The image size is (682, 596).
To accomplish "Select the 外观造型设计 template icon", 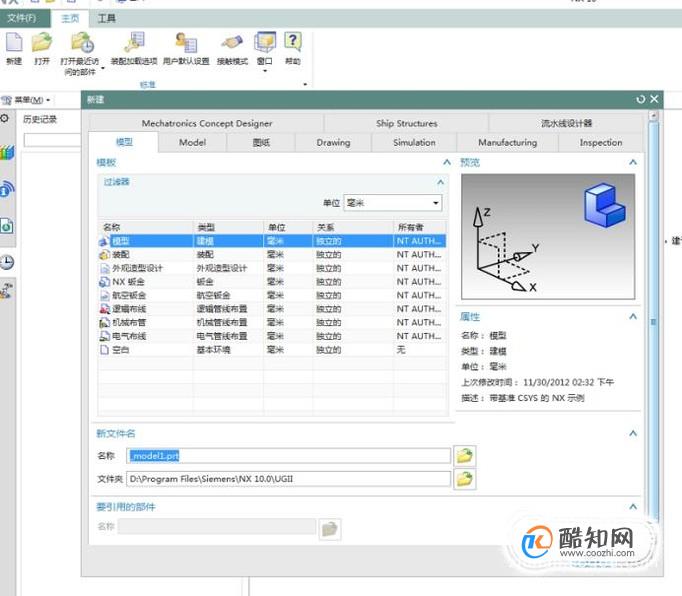I will click(x=104, y=268).
